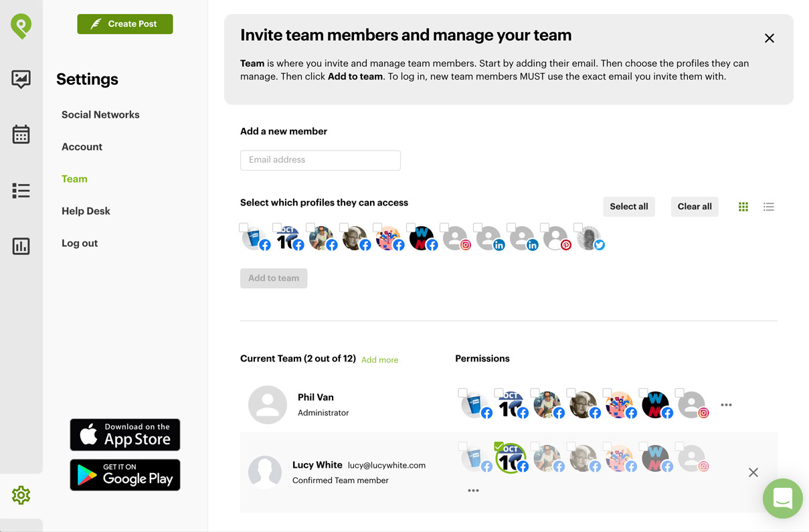Check the Pinterest profile checkbox

(545, 228)
